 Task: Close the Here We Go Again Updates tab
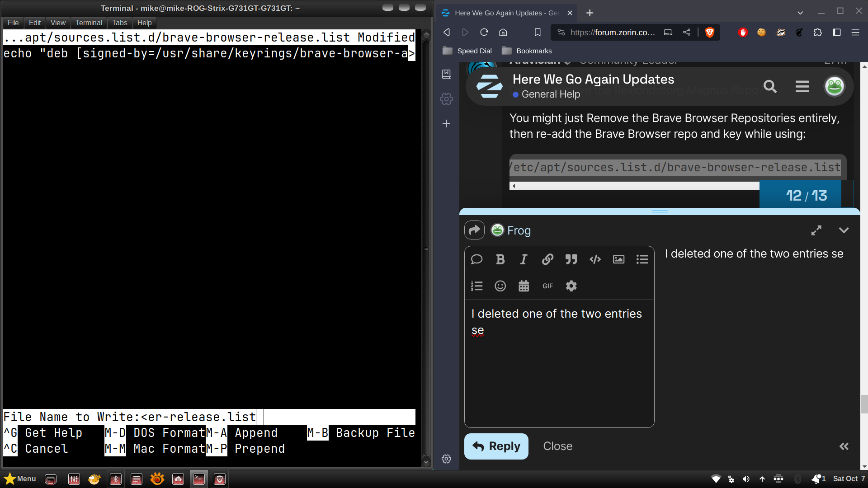[570, 13]
